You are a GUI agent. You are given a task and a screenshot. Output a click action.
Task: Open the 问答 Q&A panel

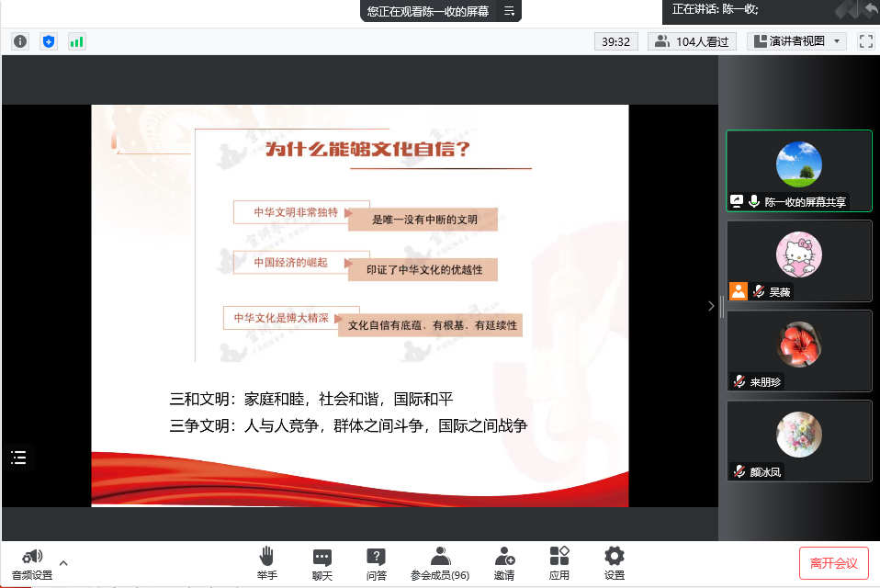(376, 562)
